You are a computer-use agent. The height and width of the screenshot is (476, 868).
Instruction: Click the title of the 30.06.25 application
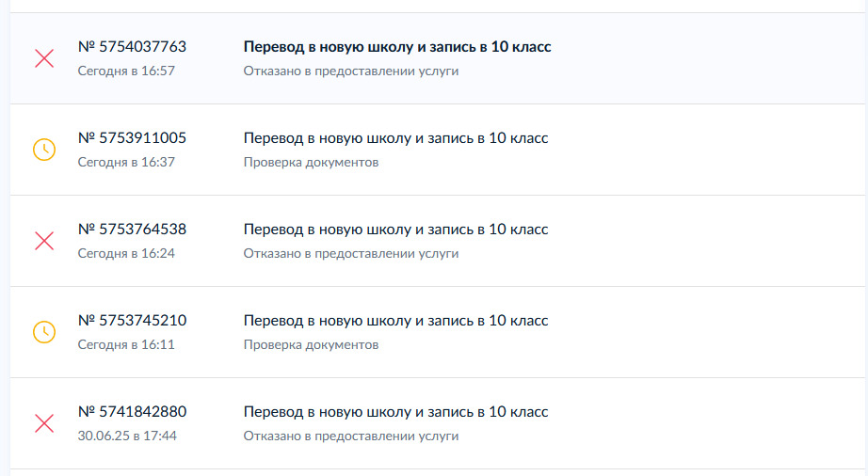(x=395, y=412)
